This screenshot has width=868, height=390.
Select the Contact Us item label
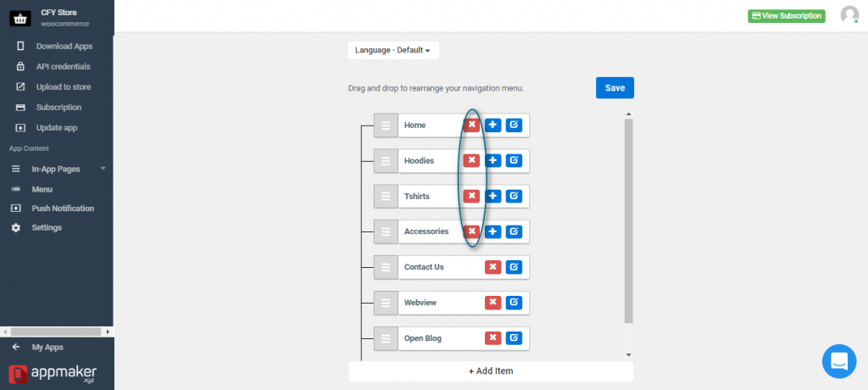424,267
